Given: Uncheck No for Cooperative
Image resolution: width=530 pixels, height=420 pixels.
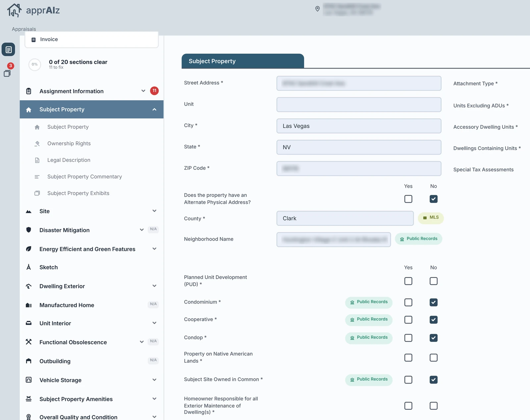Looking at the screenshot, I should coord(434,320).
